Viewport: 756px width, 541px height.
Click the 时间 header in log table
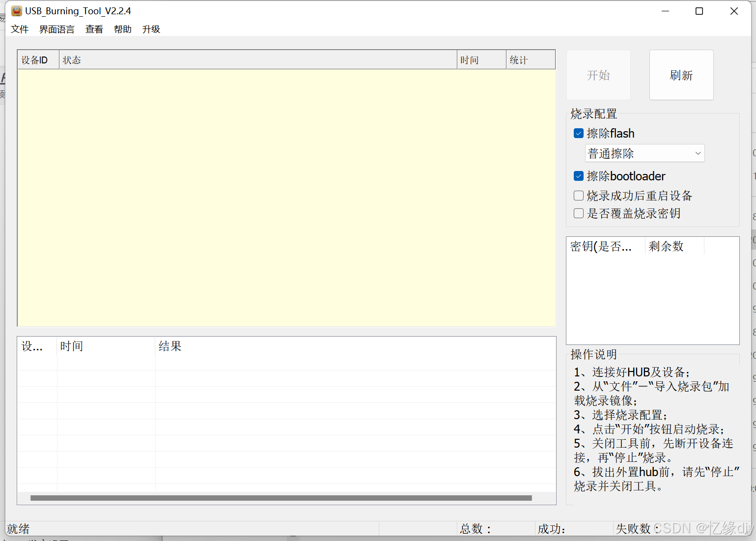[106, 346]
